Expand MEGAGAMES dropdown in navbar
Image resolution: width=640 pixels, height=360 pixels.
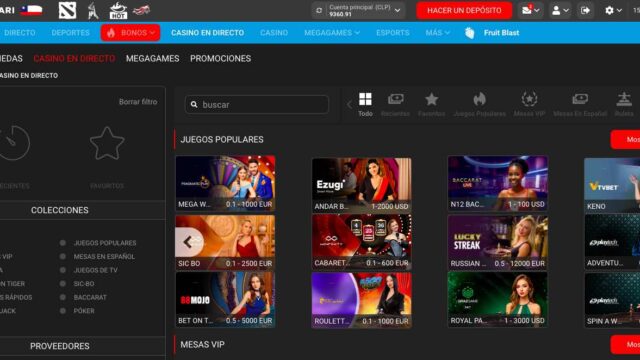332,33
